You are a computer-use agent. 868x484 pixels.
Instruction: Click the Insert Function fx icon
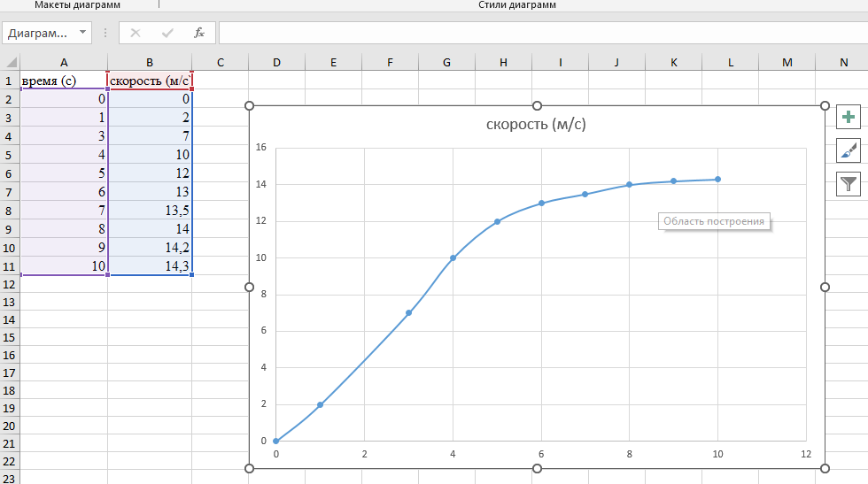[199, 33]
